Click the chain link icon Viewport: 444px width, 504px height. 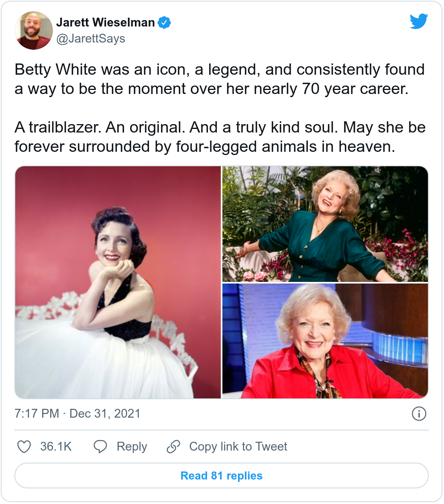(x=173, y=447)
